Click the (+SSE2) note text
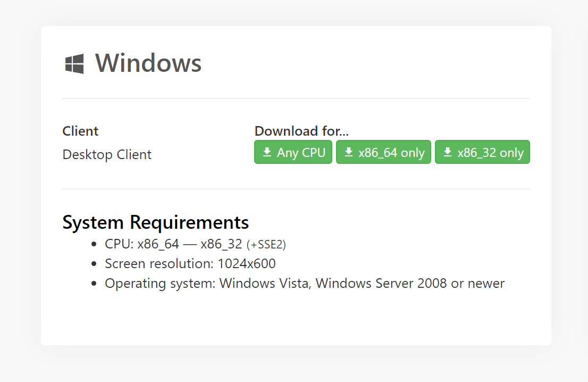 [x=266, y=245]
